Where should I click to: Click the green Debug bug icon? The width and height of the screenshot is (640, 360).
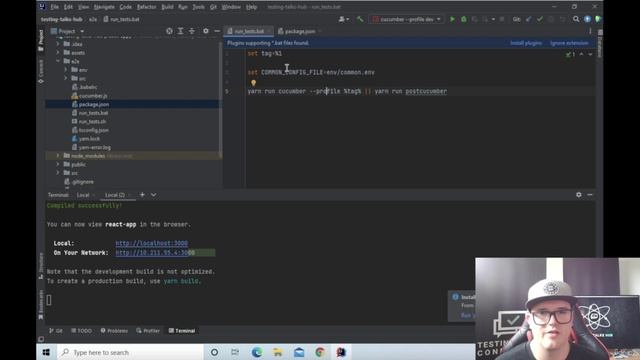pyautogui.click(x=464, y=19)
